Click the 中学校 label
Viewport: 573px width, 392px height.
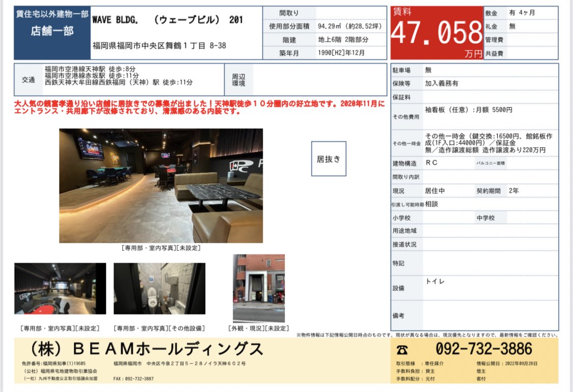click(486, 218)
